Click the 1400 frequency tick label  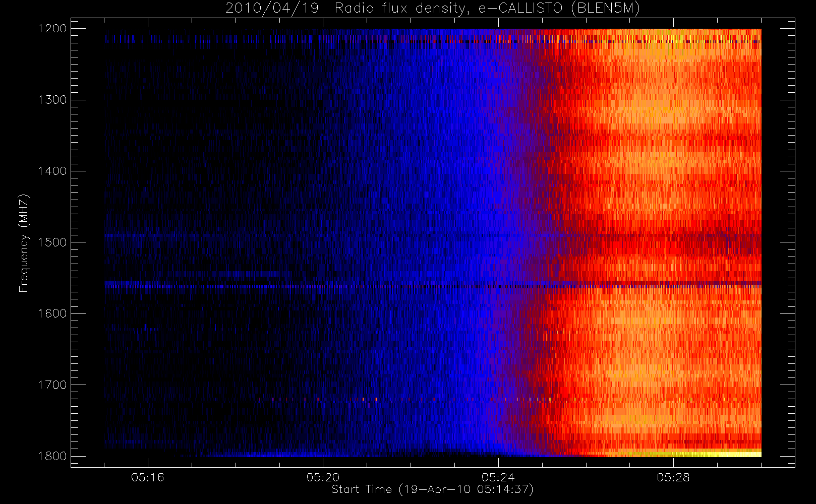point(53,171)
